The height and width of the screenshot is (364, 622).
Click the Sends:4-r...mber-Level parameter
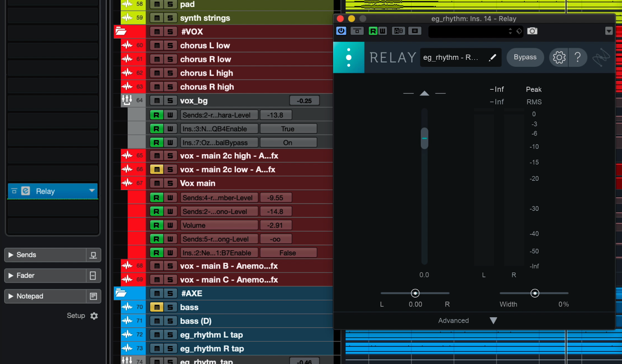(219, 198)
